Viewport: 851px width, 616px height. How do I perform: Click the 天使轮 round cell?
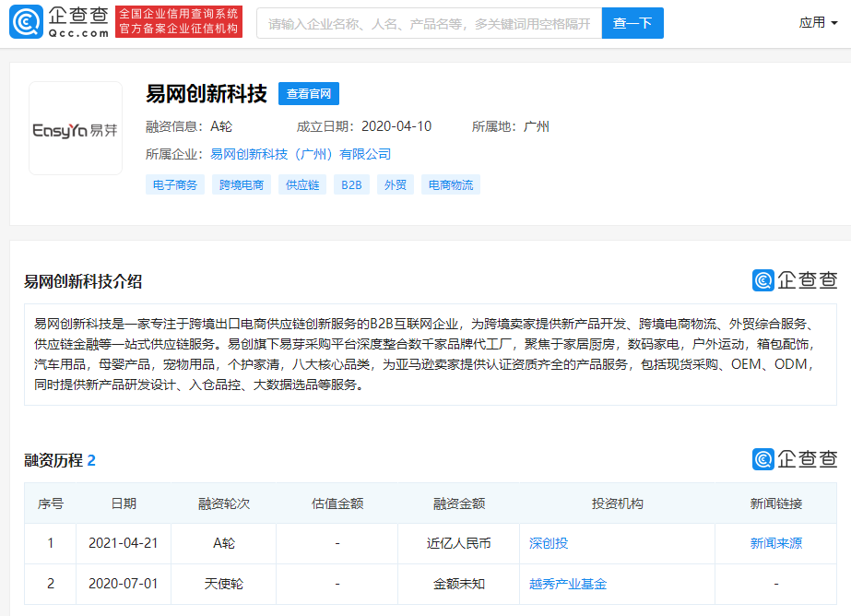tap(224, 584)
